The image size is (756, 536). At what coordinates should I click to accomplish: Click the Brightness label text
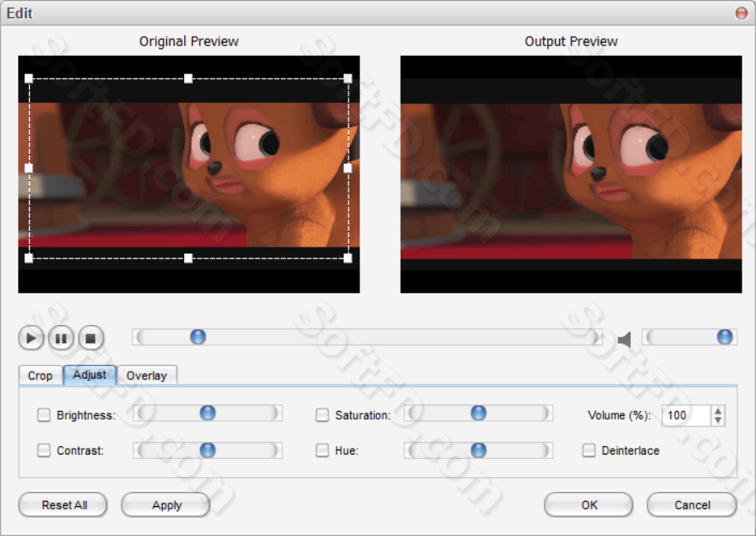[x=86, y=415]
